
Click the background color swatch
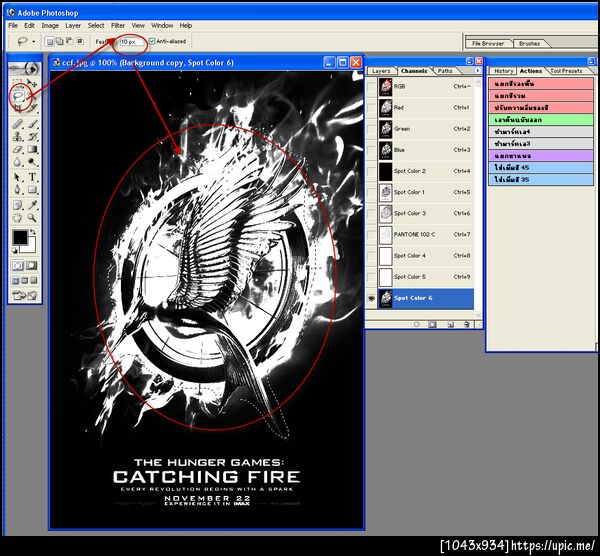click(31, 247)
